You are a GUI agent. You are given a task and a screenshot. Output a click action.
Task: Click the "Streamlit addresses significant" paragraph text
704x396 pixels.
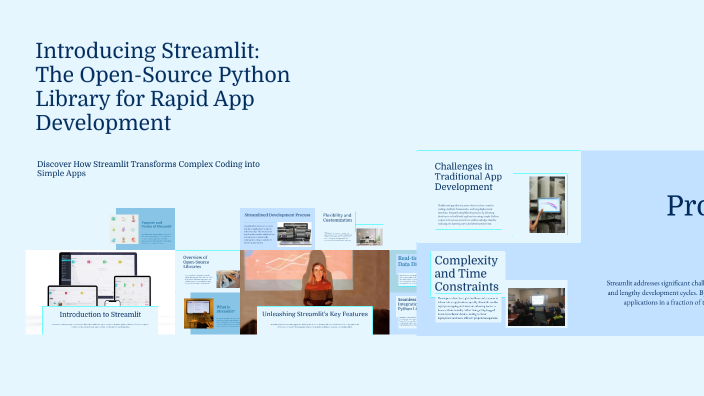pos(655,293)
